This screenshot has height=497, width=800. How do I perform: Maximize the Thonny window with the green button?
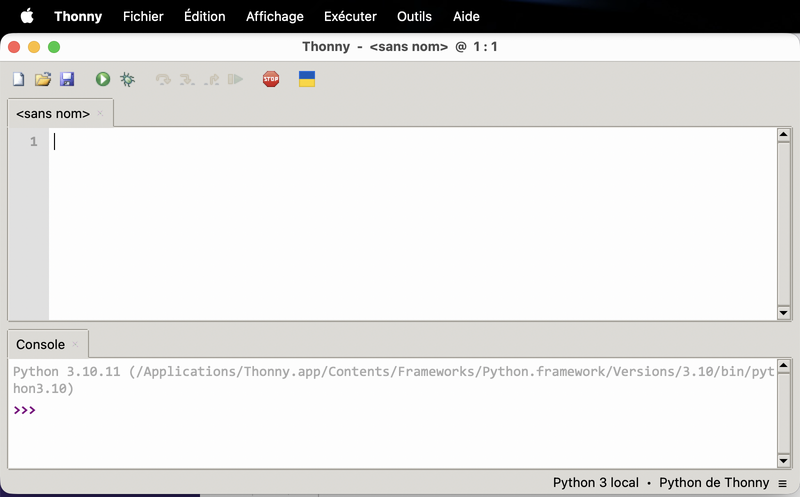click(54, 47)
